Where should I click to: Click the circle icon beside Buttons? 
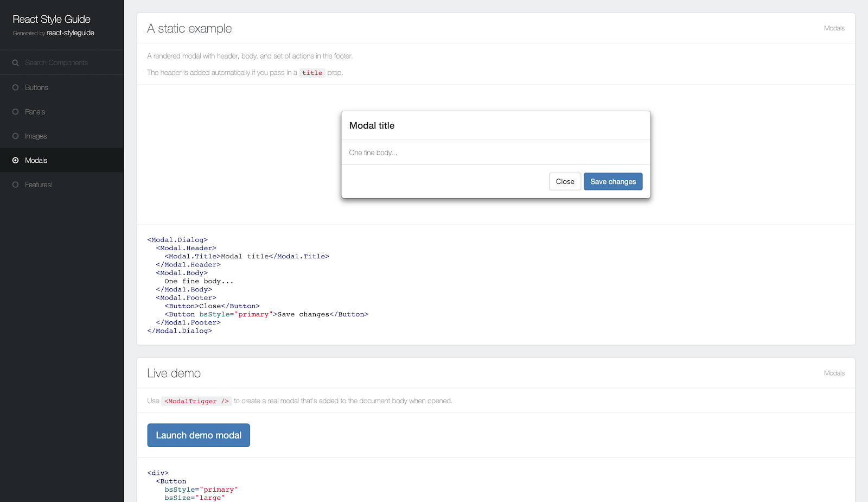coord(16,87)
